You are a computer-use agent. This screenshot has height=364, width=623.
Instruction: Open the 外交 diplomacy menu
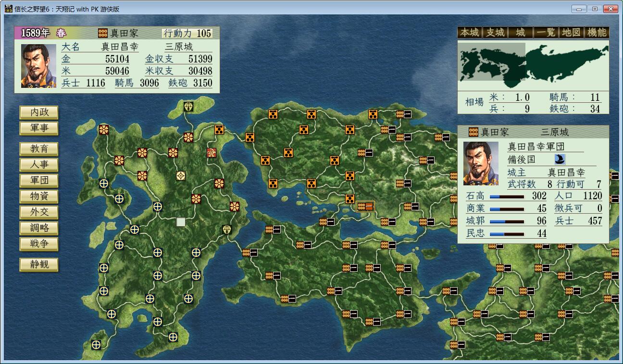coord(39,212)
